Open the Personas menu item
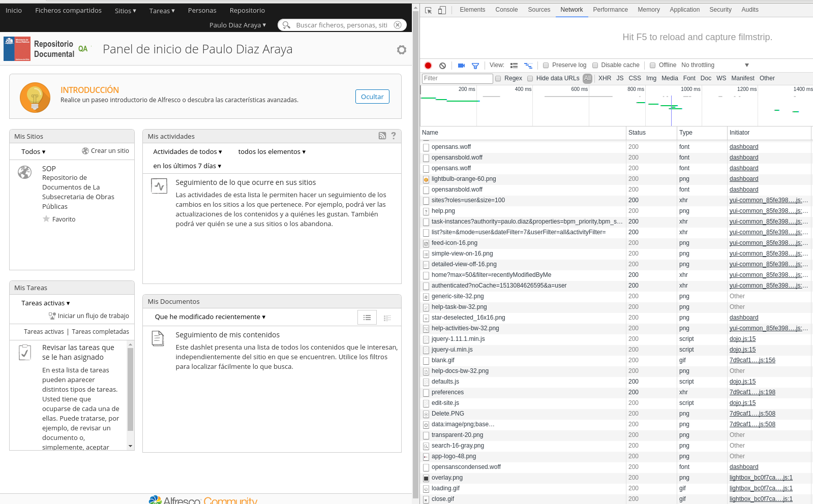Viewport: 813px width, 504px height. (x=202, y=11)
